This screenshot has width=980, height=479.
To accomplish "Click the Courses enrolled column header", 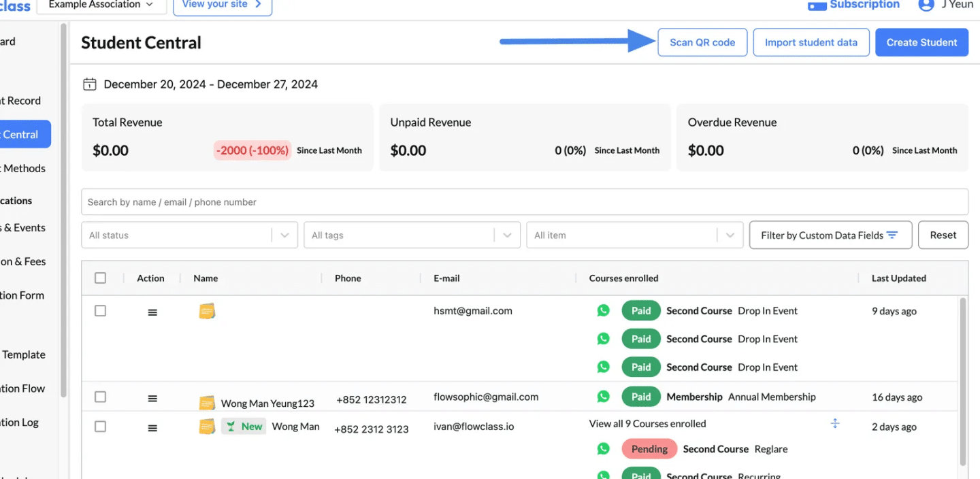I will (x=623, y=278).
